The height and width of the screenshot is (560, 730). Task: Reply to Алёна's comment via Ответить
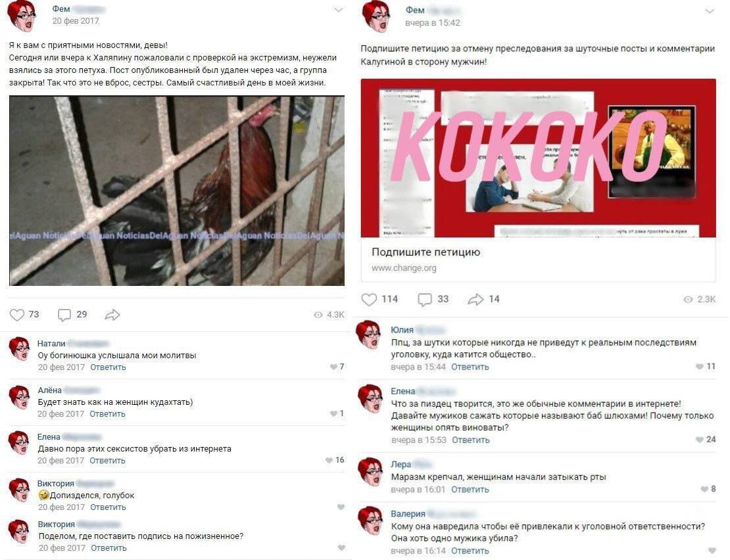tap(108, 414)
